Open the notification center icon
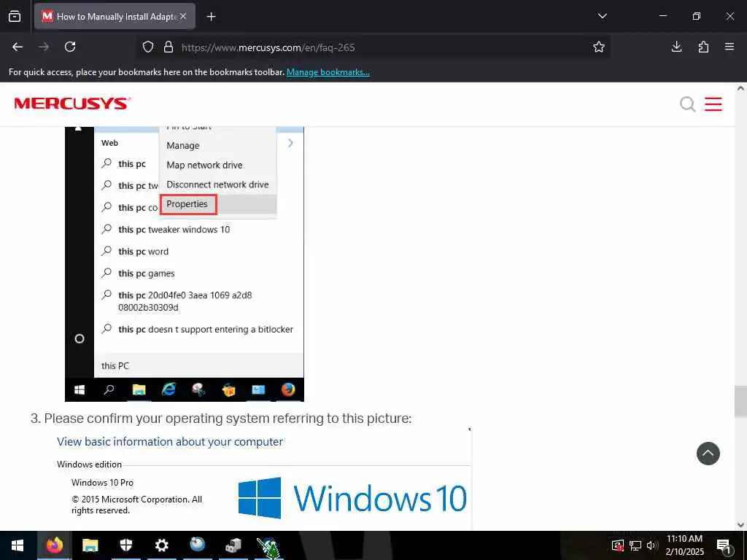This screenshot has height=560, width=747. [724, 546]
